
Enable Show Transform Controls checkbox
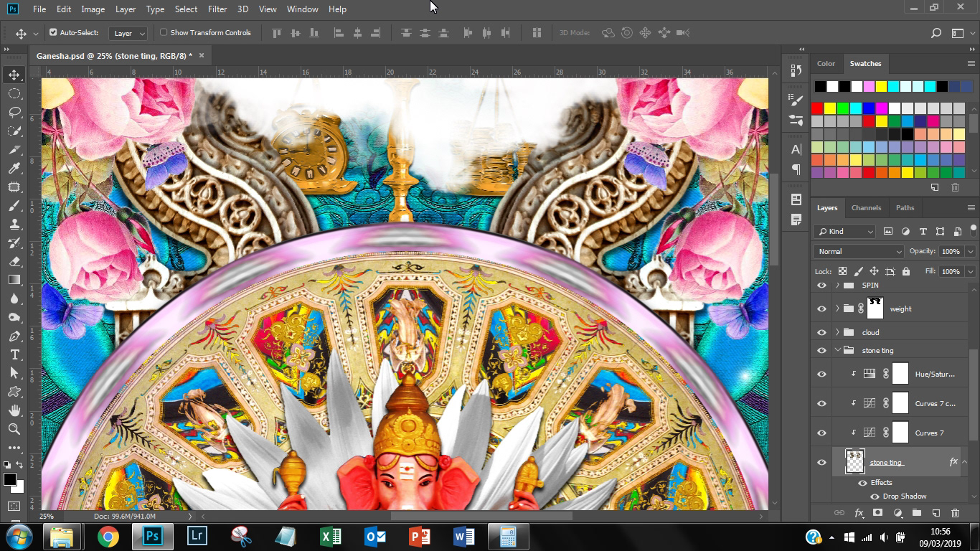(164, 32)
